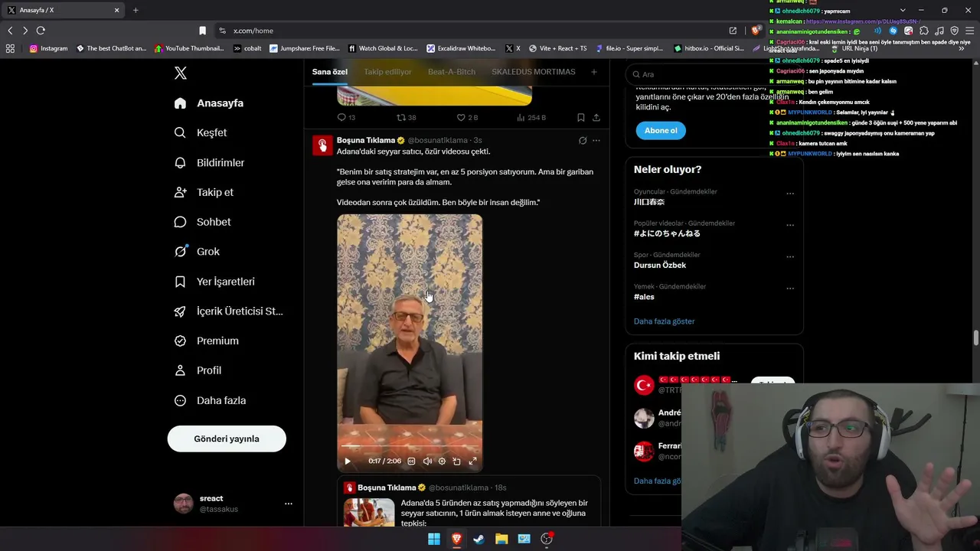Open Windows Start menu

(x=434, y=539)
